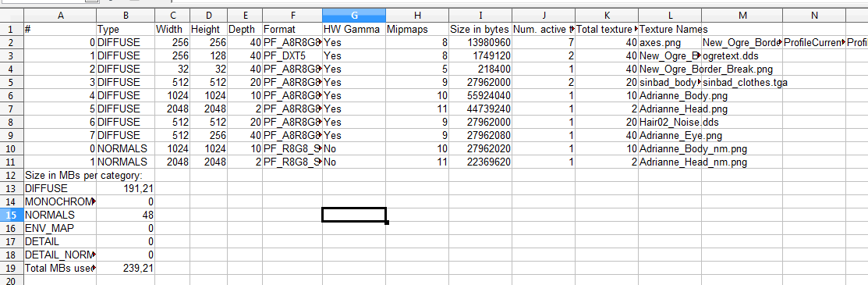Select the 'Adrianne_Body.png' cell

pos(670,95)
